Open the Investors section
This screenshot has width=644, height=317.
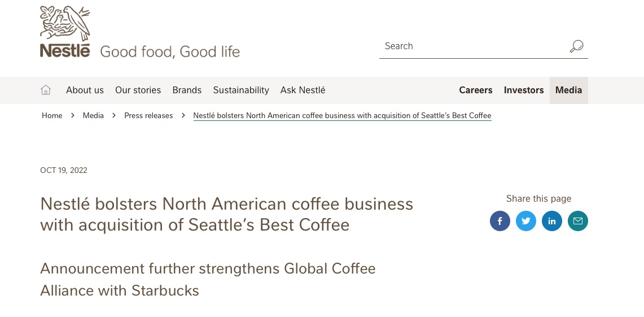point(524,90)
